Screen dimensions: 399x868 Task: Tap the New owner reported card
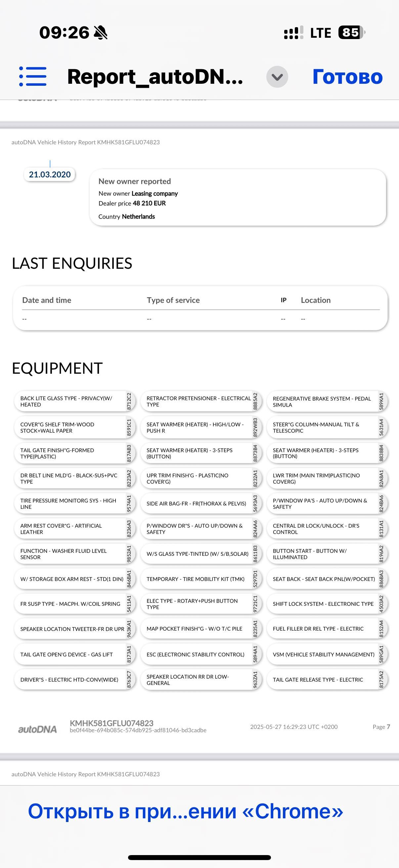click(238, 197)
